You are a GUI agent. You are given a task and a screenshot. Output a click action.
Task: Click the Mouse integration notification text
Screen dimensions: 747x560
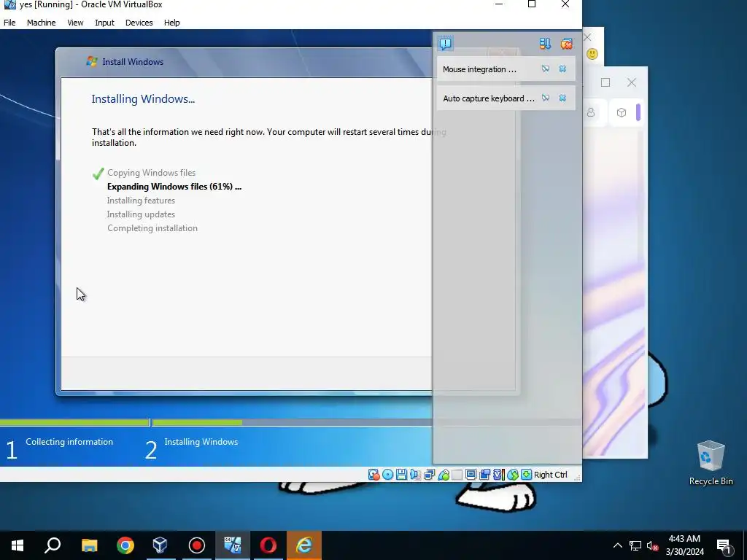pos(479,69)
